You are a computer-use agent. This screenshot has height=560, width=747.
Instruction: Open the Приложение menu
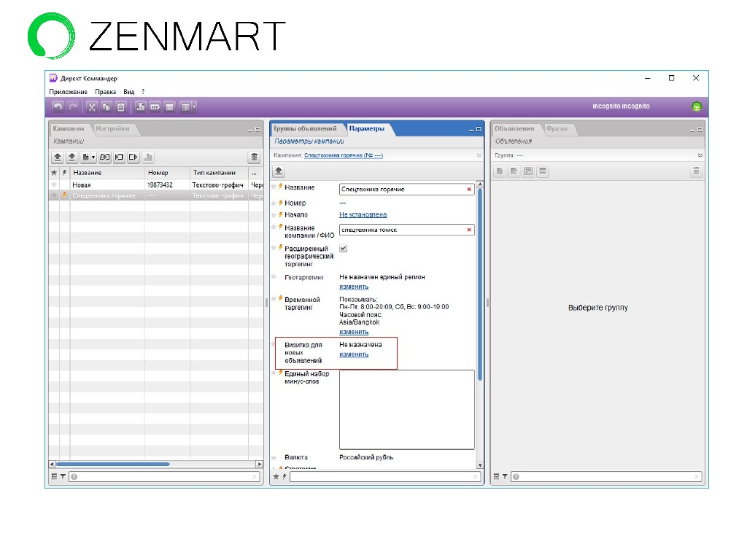(x=68, y=92)
